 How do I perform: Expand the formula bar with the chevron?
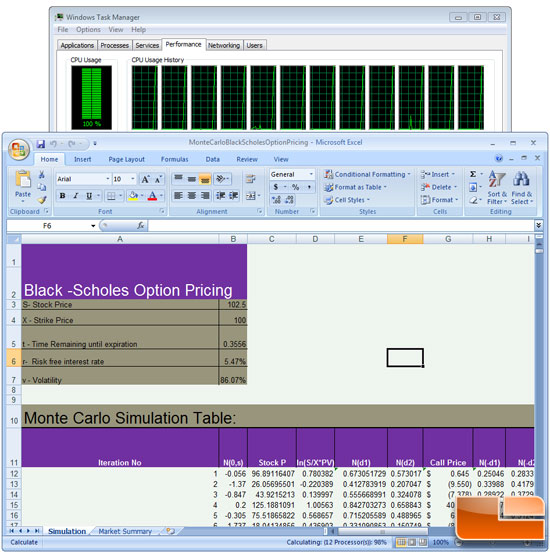point(538,225)
